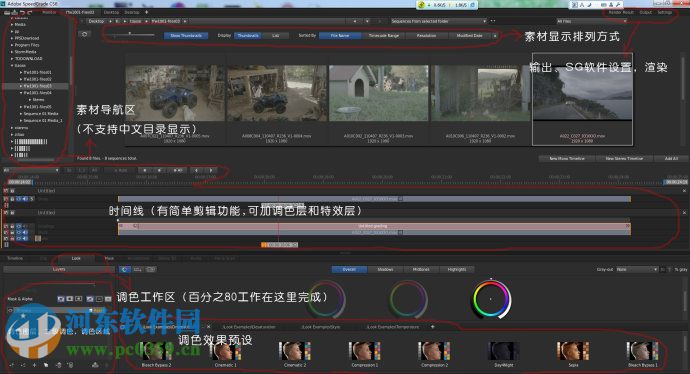690x374 pixels.
Task: Sort files by Modified Date
Action: point(469,36)
